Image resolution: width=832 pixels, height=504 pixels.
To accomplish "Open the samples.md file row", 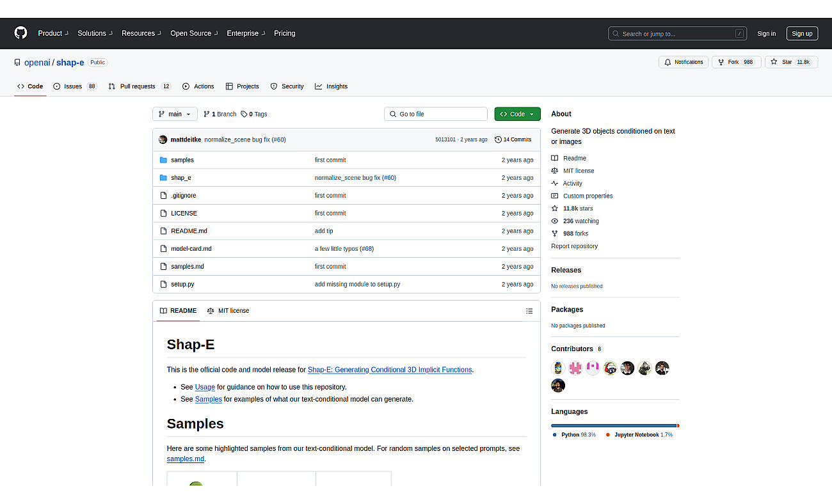I will (346, 267).
